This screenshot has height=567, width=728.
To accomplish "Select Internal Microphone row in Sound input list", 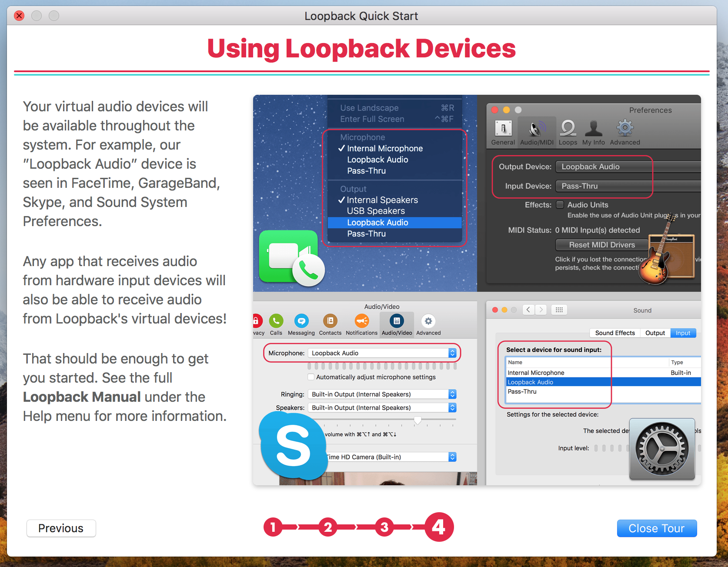I will pos(603,373).
